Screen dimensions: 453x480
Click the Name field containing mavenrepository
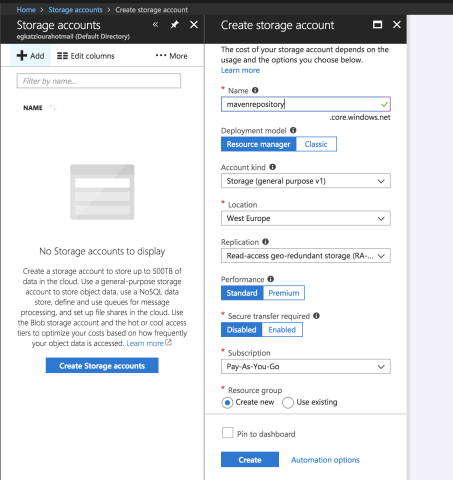tap(306, 104)
